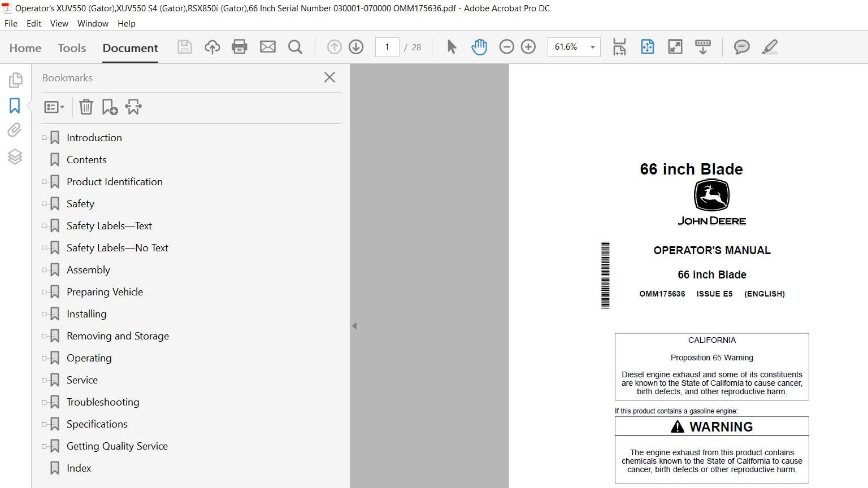
Task: Expand the Specifications bookmark node
Action: coord(44,424)
